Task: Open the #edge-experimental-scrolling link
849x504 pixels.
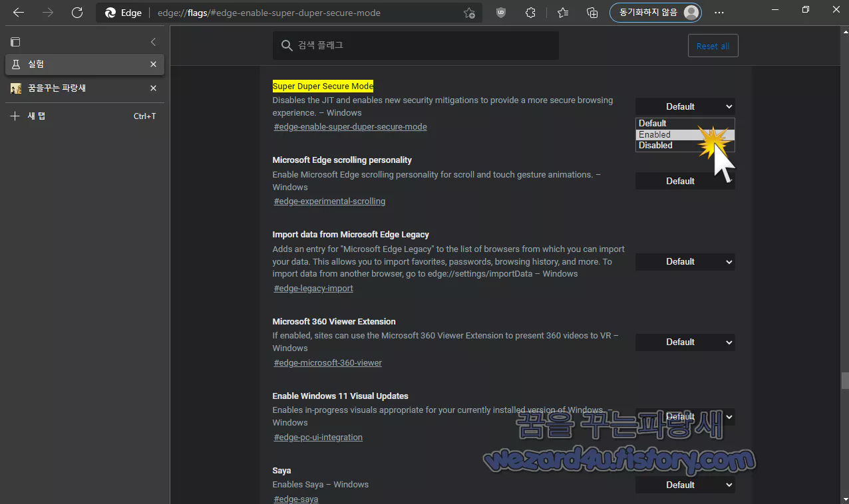Action: pos(329,201)
